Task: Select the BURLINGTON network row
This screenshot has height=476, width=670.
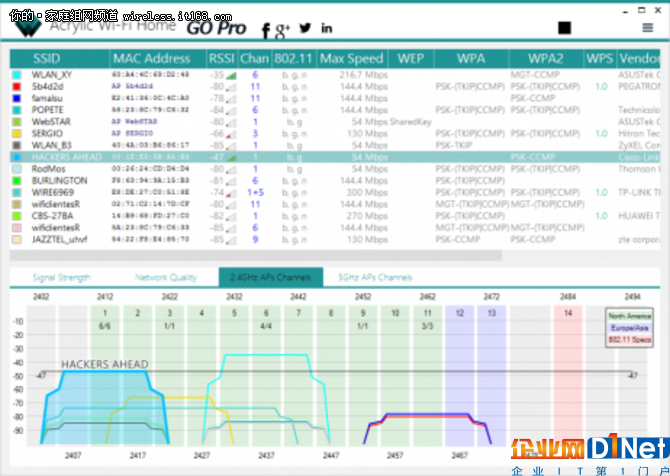Action: [335, 180]
